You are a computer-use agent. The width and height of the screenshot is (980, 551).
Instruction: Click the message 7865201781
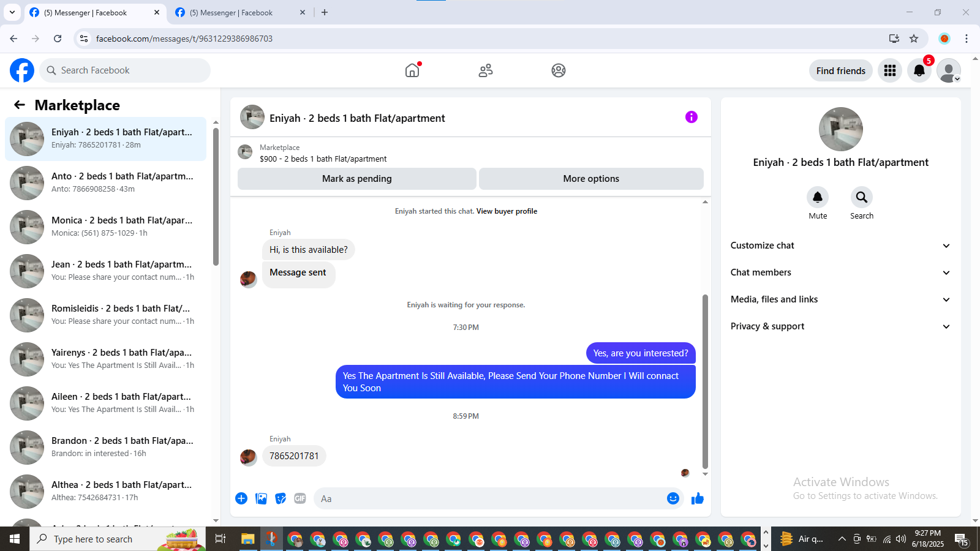[294, 456]
